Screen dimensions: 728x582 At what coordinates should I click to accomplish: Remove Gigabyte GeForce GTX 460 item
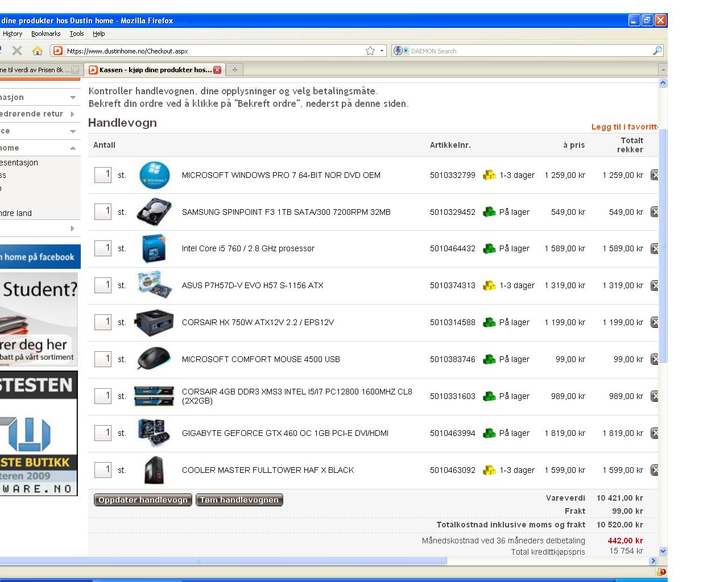(x=655, y=433)
